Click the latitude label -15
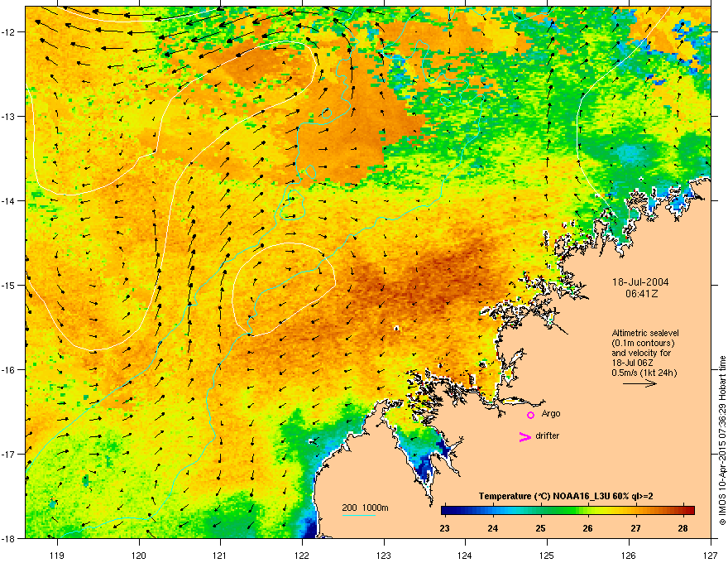This screenshot has width=728, height=563. [x=9, y=285]
